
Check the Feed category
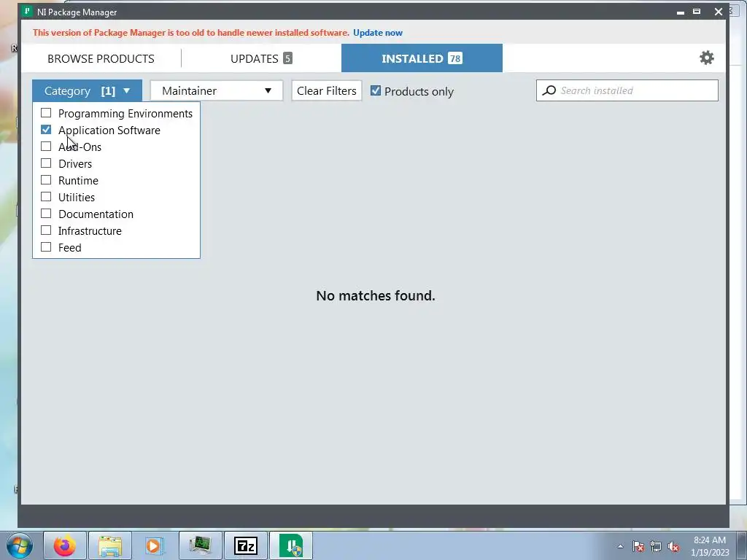coord(46,246)
